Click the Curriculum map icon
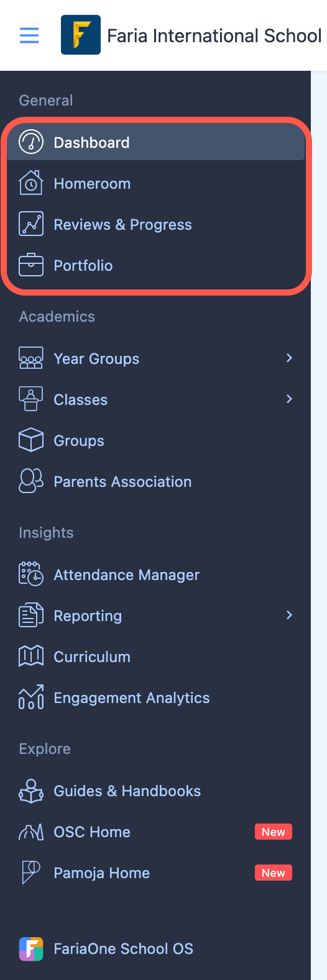The image size is (327, 980). pos(31,656)
